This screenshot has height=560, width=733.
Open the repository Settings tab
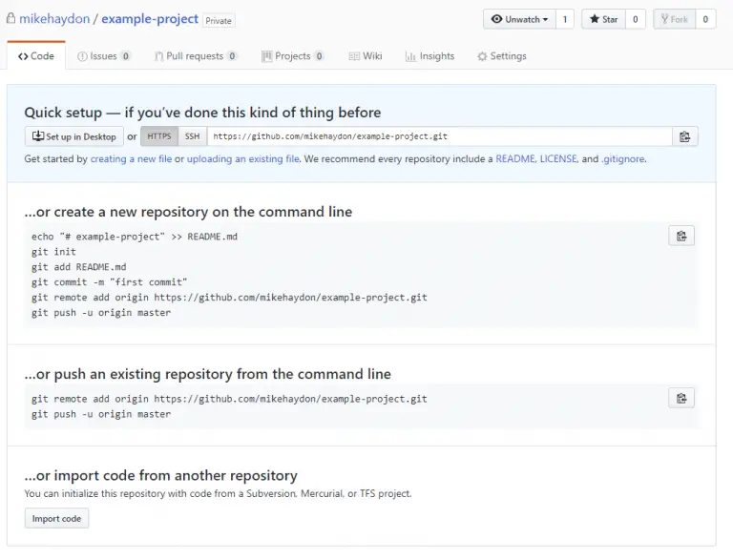[x=502, y=56]
